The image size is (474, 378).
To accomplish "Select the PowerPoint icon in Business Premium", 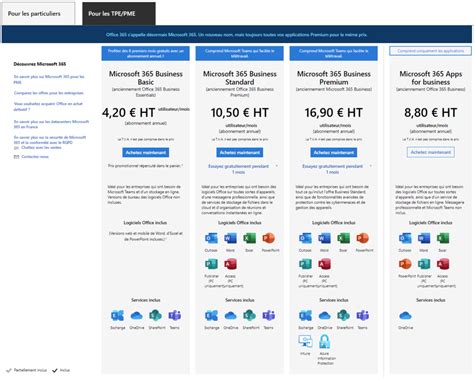I will 362,238.
